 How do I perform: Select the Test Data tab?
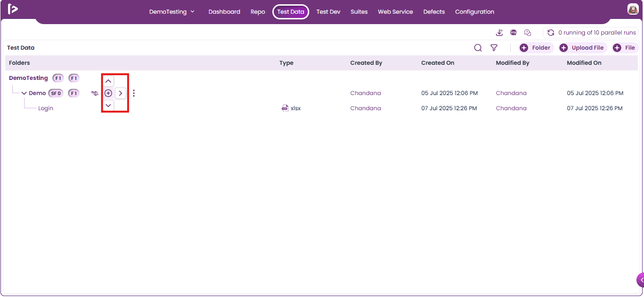click(x=291, y=12)
